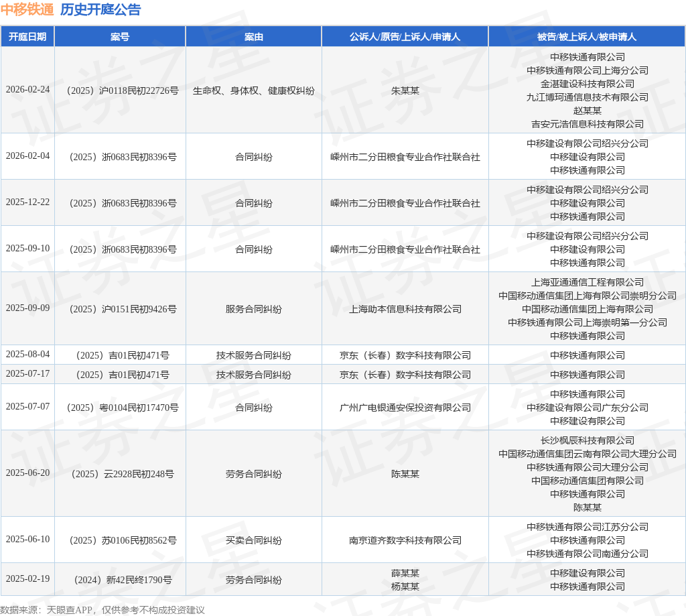Viewport: 686px width, 616px height.
Task: Click plaintiff 朱某某
Action: pos(405,90)
